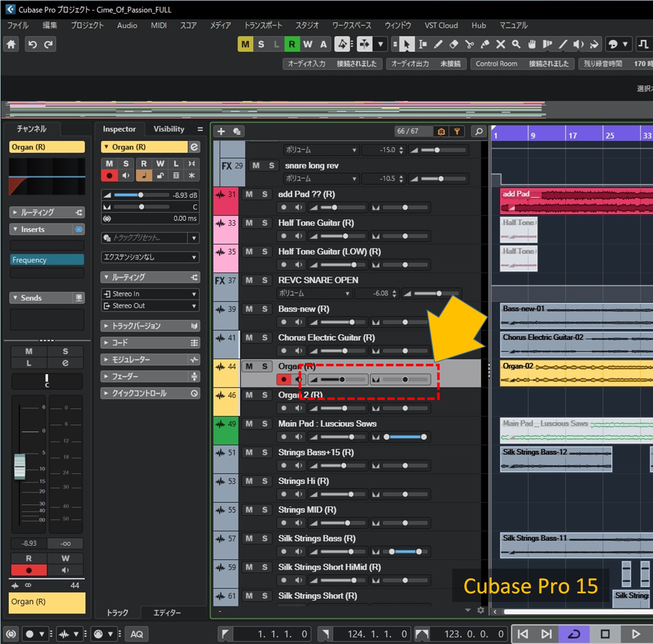Click the Add Track plus button
The height and width of the screenshot is (644, 653).
tap(221, 131)
